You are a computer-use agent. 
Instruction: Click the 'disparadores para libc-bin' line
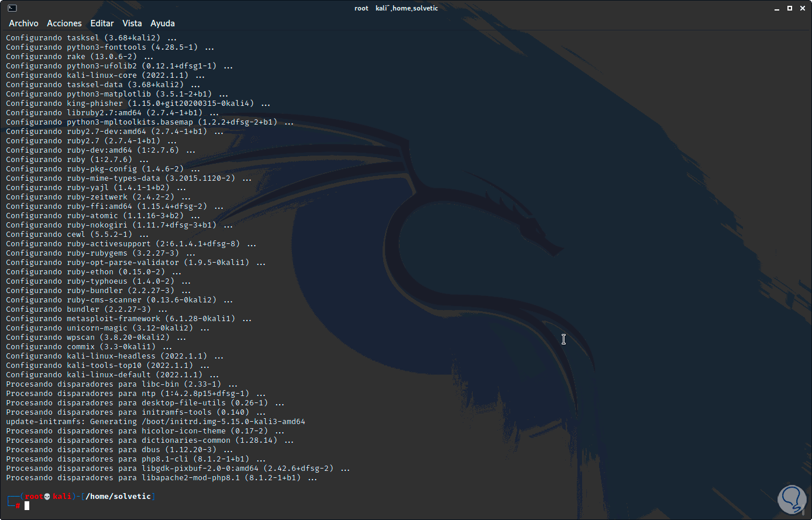pyautogui.click(x=122, y=384)
